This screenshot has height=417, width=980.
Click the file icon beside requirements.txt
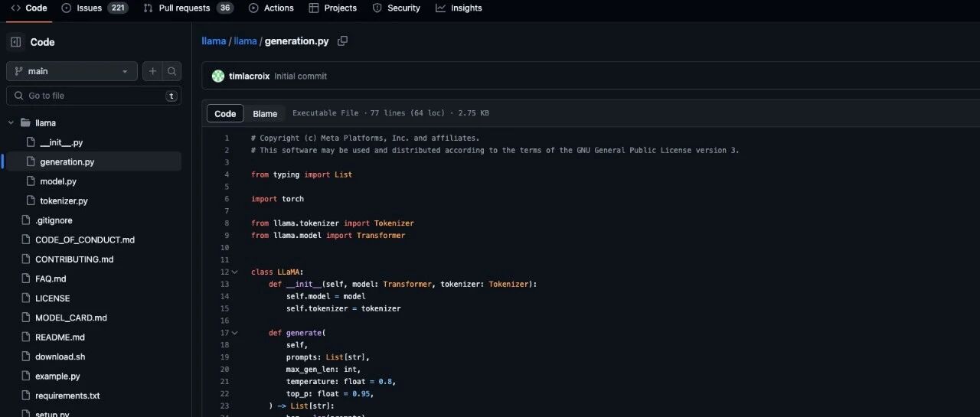pos(25,396)
